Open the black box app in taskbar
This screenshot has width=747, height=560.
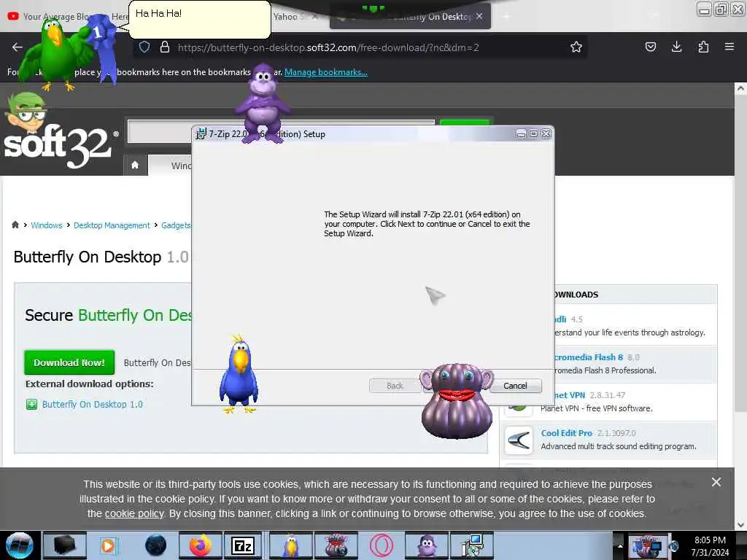(x=64, y=545)
